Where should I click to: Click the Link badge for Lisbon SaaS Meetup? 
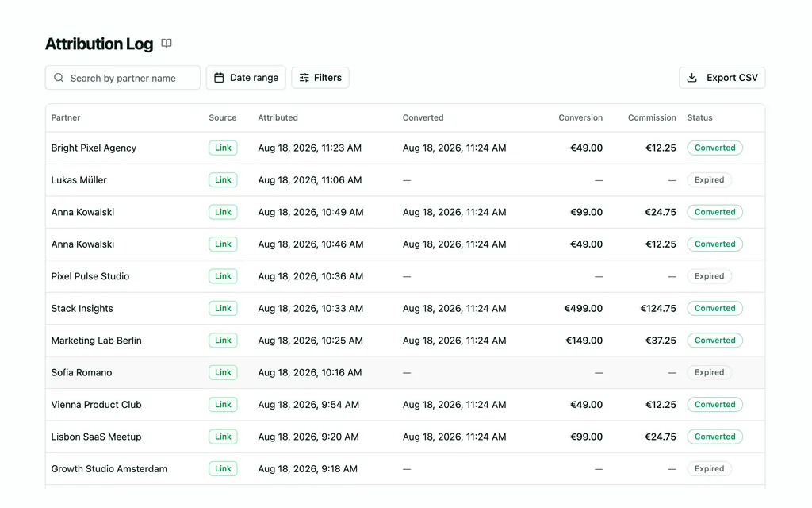pyautogui.click(x=223, y=437)
